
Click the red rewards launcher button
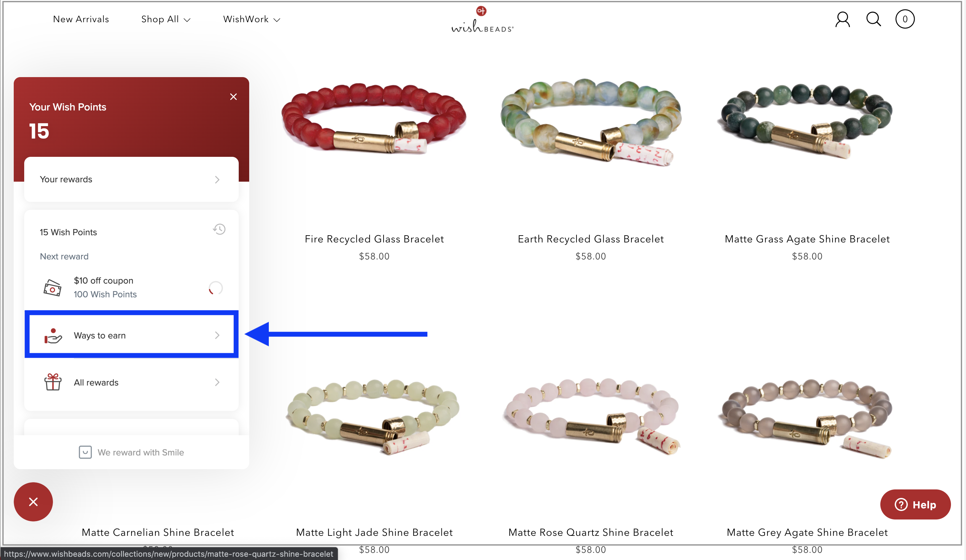33,502
